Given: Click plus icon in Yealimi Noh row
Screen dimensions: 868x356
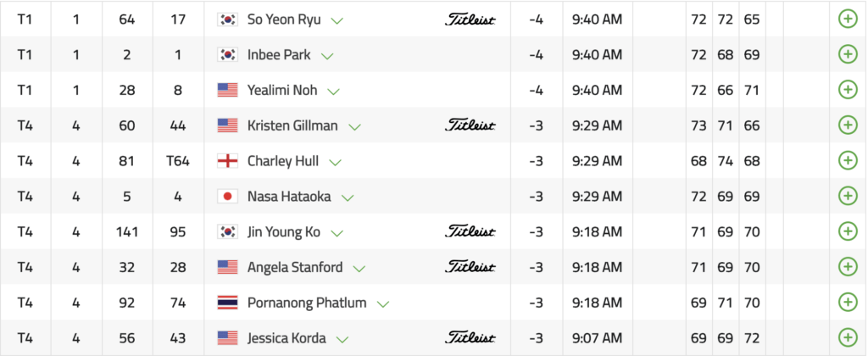Looking at the screenshot, I should click(847, 90).
